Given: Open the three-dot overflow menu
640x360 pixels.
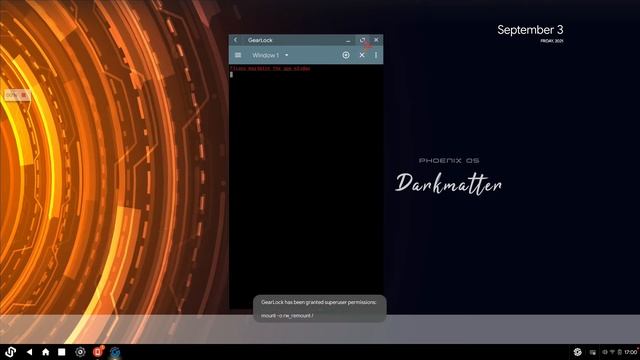Looking at the screenshot, I should [x=376, y=55].
